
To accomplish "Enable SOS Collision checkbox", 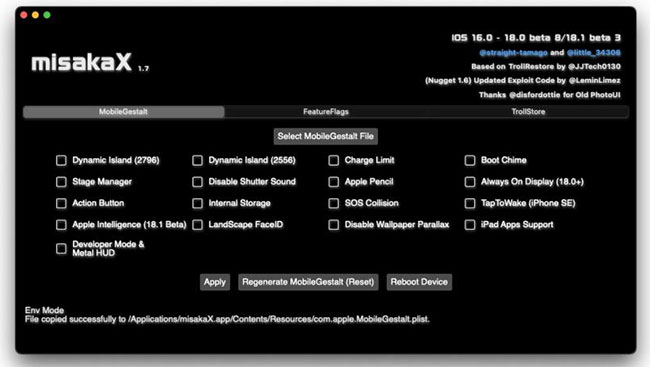I will [334, 203].
